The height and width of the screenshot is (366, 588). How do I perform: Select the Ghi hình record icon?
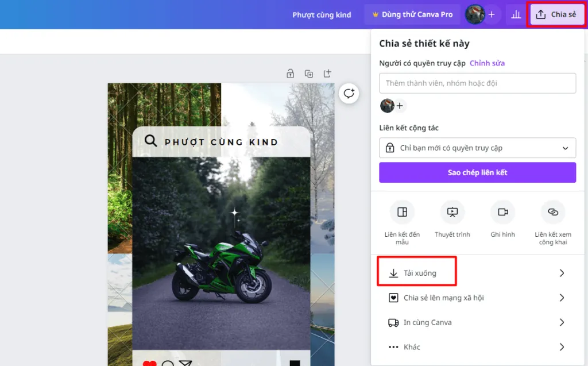tap(502, 212)
